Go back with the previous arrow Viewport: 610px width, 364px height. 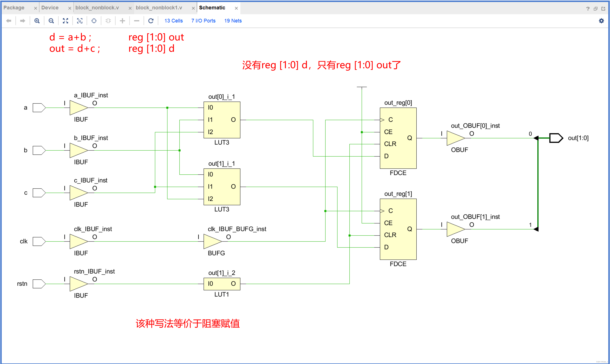point(9,21)
